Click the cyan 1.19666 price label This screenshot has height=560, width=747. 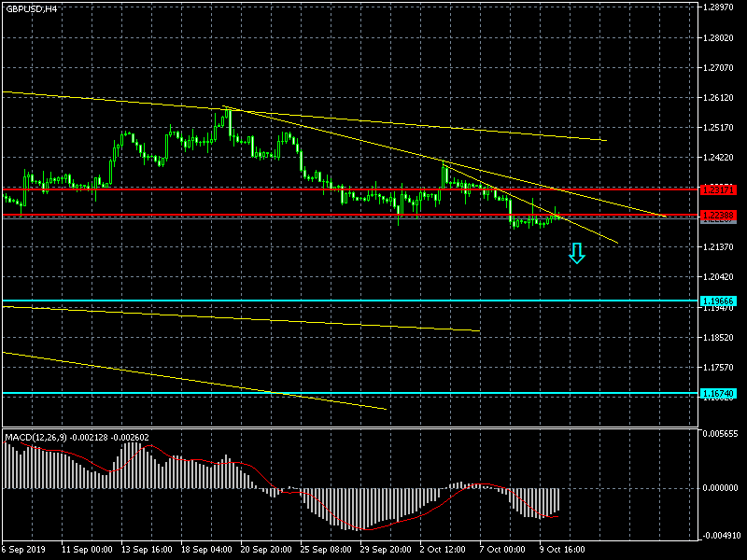coord(718,301)
